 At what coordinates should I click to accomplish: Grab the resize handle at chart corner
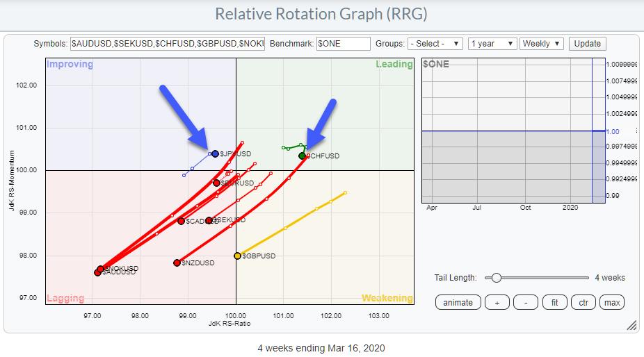click(631, 325)
